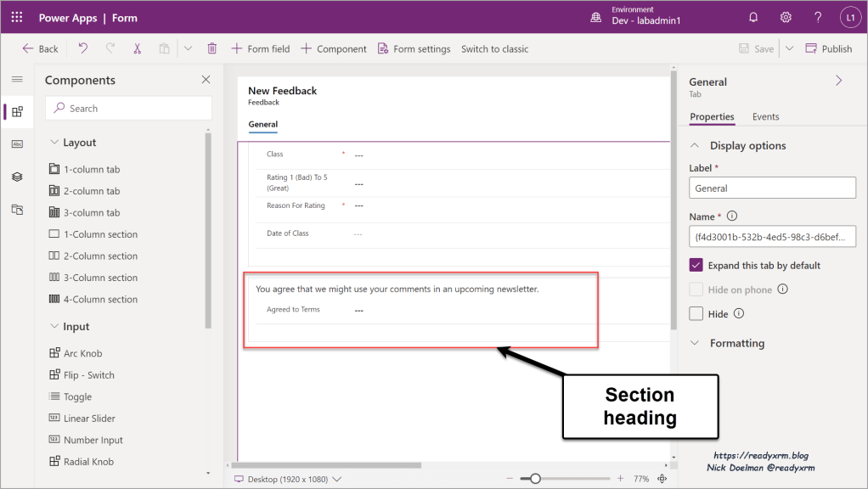Collapse the Layout section in Components
The width and height of the screenshot is (868, 489).
click(54, 143)
